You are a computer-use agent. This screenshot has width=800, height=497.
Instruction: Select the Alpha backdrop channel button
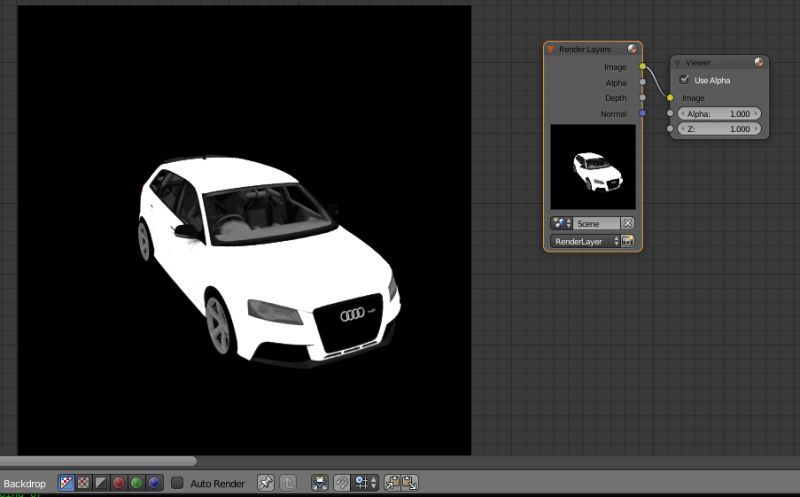101,483
